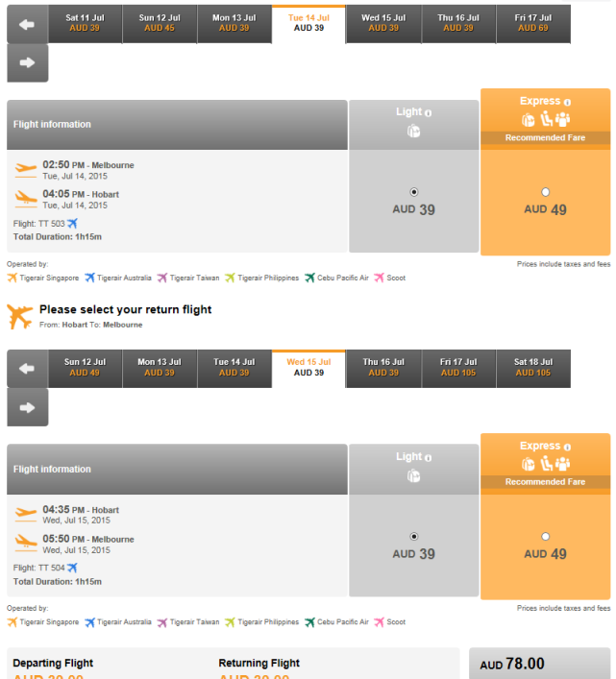The height and width of the screenshot is (679, 616).
Task: Pick Mon 13 Jul return date AUD 39
Action: (160, 369)
